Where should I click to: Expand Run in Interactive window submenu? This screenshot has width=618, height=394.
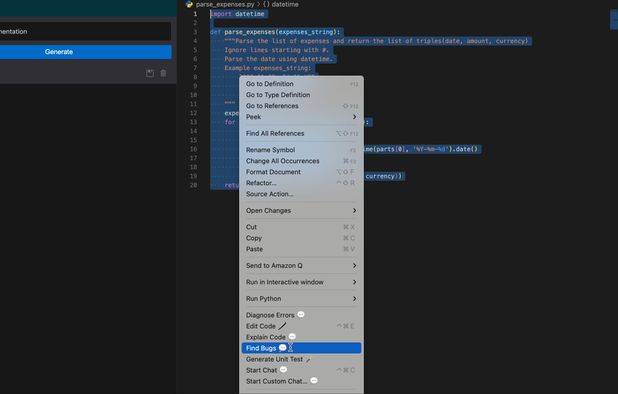click(302, 282)
